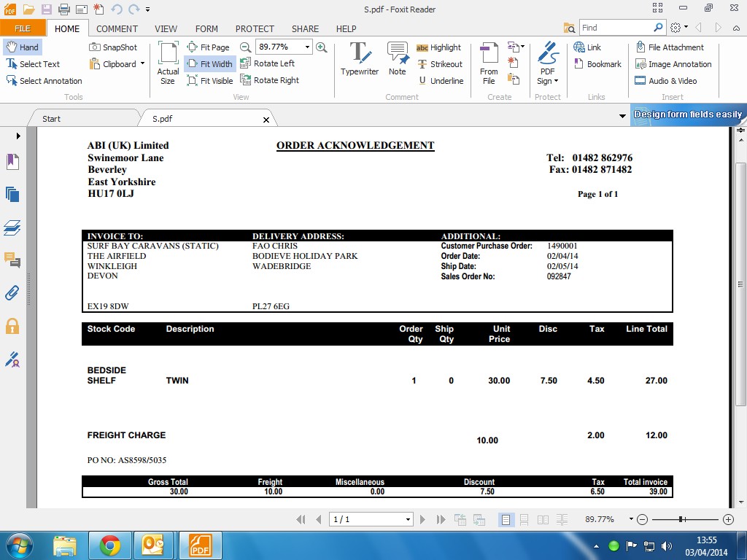Expand the zoom percentage dropdown in ribbon
Screen dimensions: 747x560
(x=307, y=47)
